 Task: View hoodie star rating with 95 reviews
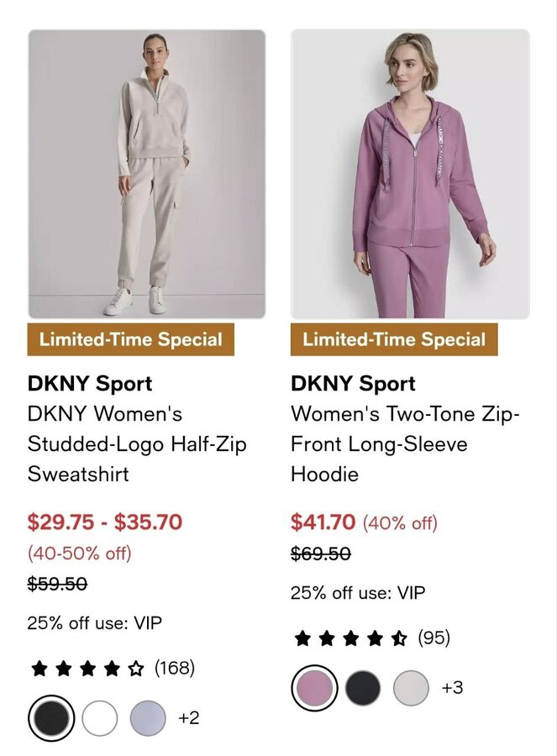(370, 638)
